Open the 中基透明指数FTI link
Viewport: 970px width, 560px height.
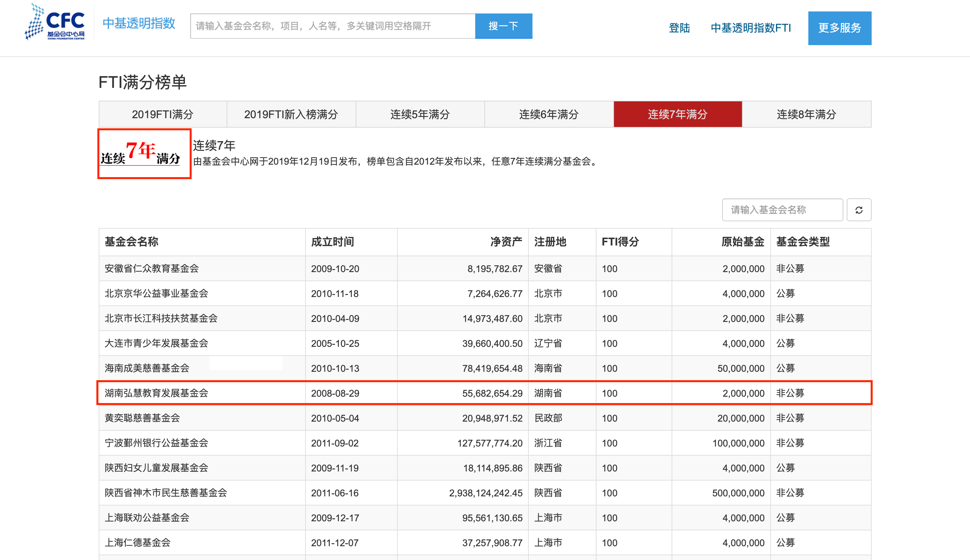(750, 28)
